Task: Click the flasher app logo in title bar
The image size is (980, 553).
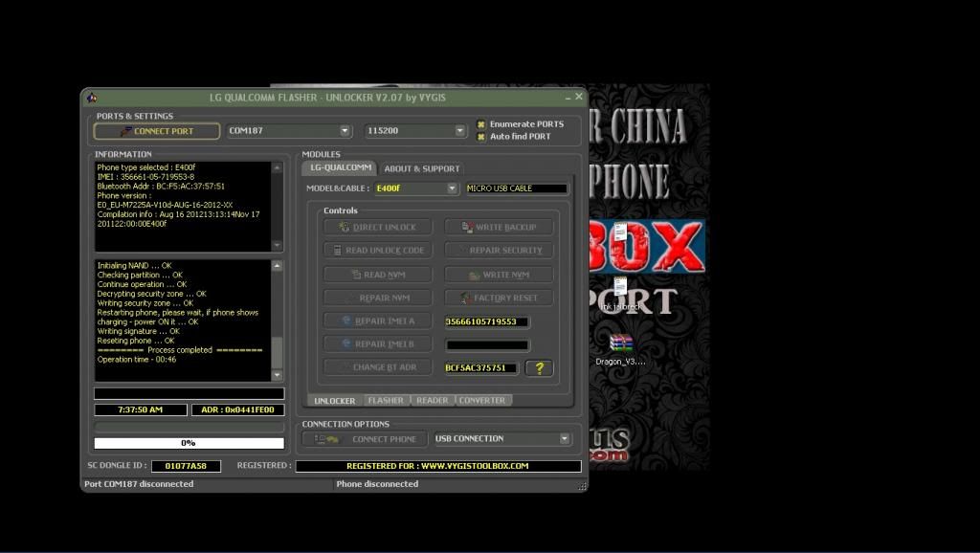Action: [92, 98]
